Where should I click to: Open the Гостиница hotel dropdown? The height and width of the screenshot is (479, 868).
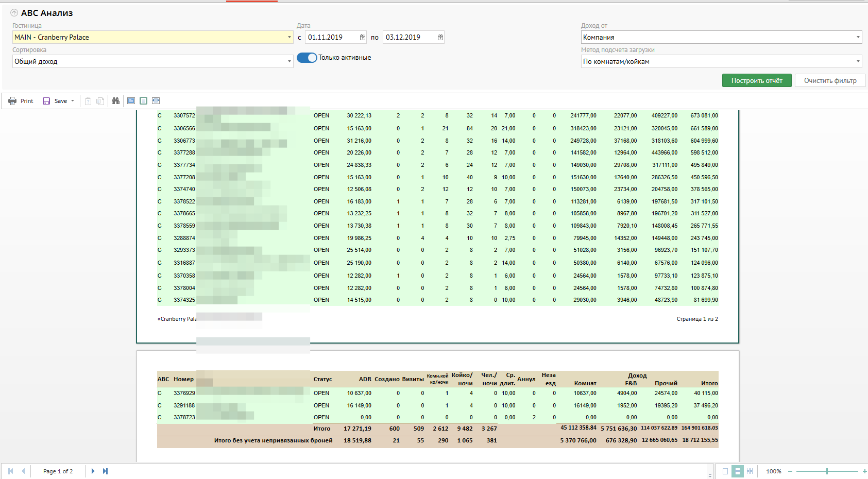pyautogui.click(x=289, y=37)
